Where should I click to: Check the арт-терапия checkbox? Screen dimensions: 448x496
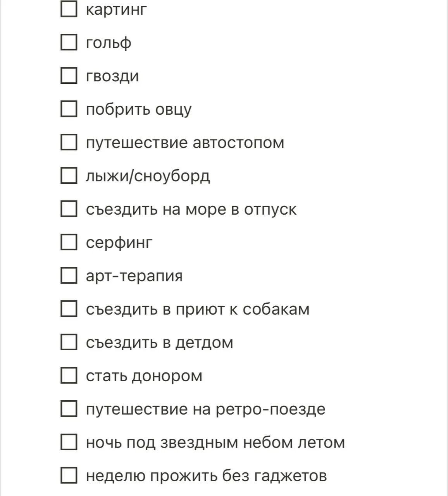pyautogui.click(x=69, y=276)
